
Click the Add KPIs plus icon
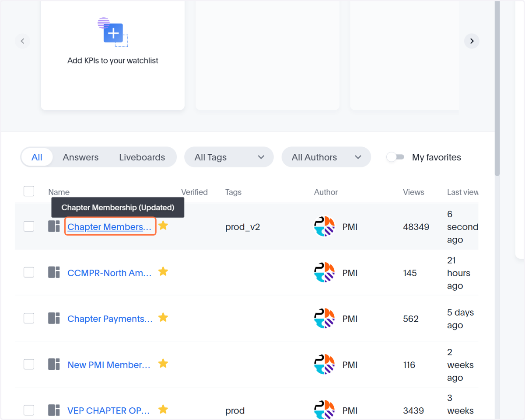click(113, 33)
